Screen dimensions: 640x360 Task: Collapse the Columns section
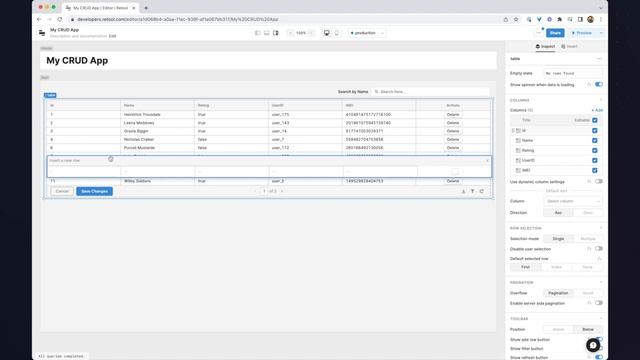pyautogui.click(x=600, y=100)
